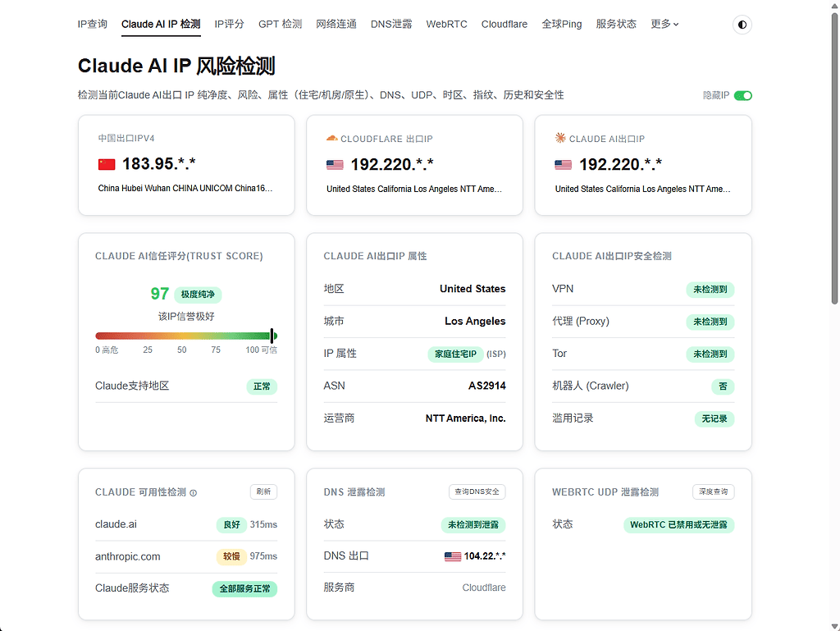Open the IP查询 tab

point(92,24)
